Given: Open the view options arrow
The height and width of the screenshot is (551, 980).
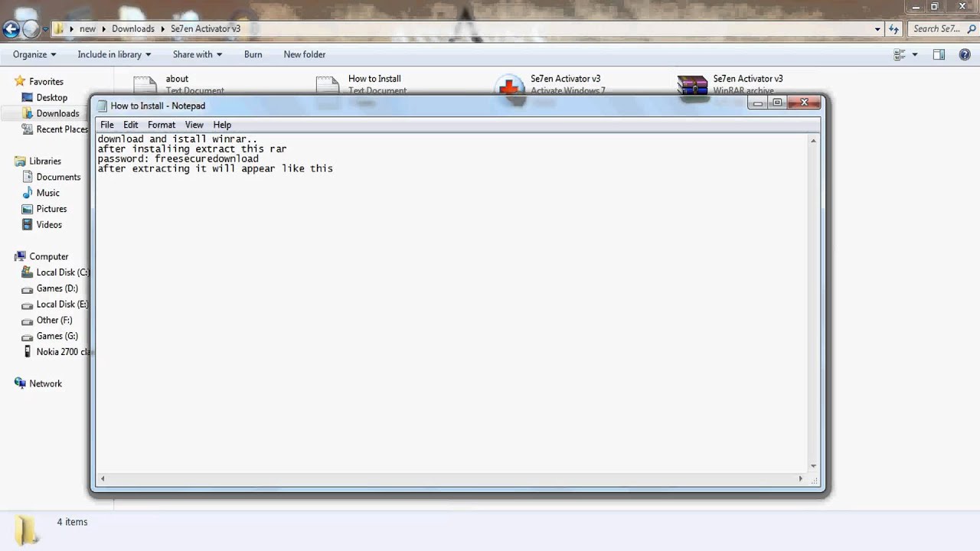Looking at the screenshot, I should point(914,54).
